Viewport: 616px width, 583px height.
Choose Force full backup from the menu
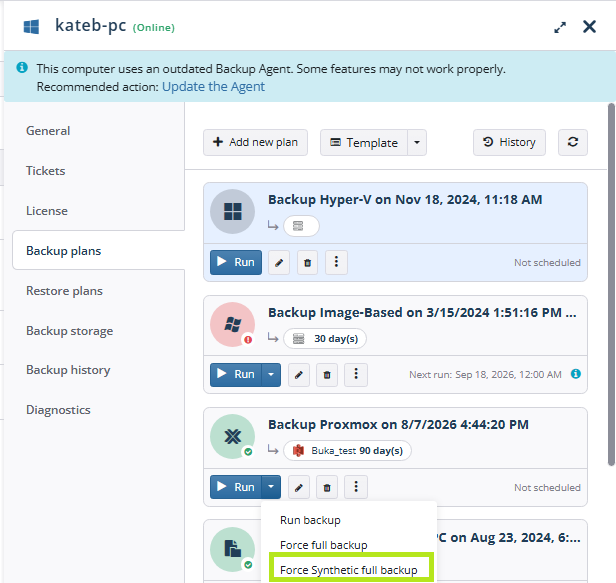click(324, 545)
